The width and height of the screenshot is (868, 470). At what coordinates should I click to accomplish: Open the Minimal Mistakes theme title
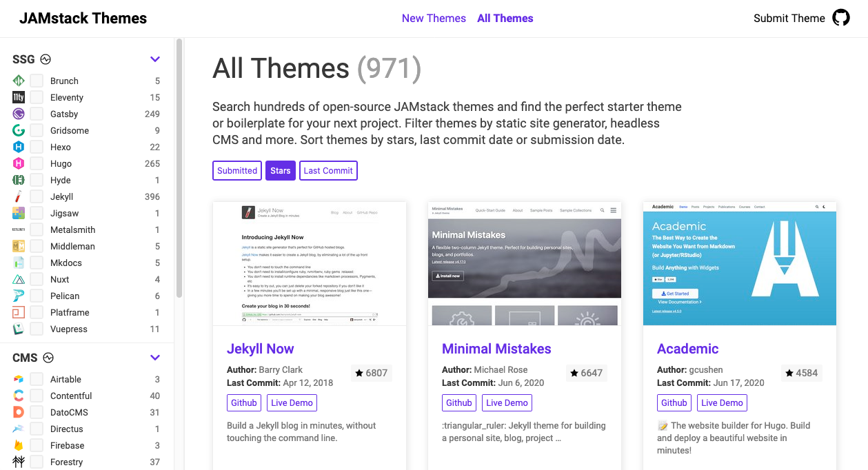click(x=496, y=349)
